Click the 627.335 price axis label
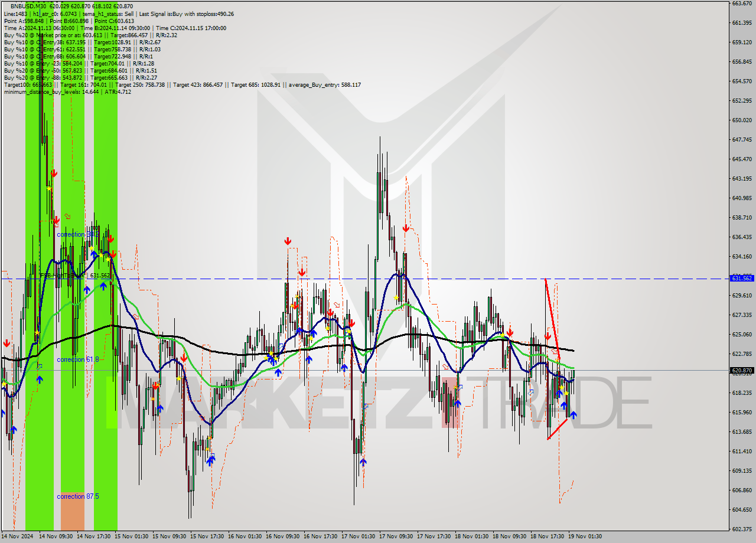The height and width of the screenshot is (543, 756). pyautogui.click(x=741, y=315)
